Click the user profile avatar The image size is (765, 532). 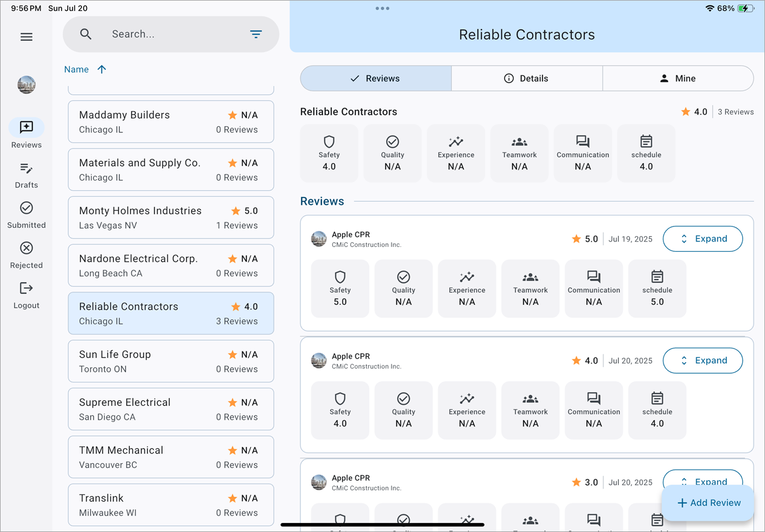pyautogui.click(x=26, y=85)
